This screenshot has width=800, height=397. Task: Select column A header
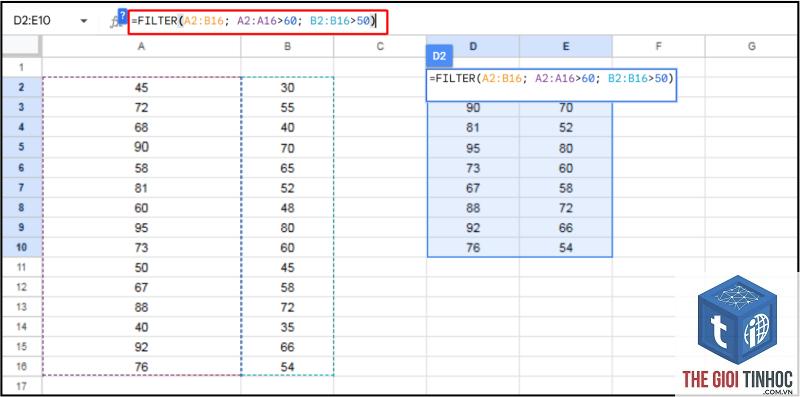pyautogui.click(x=141, y=46)
